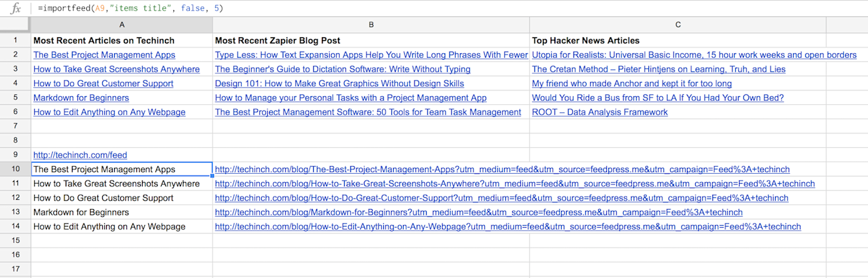868x278 pixels.
Task: Open 'How to Manage your Personal Tasks' link
Action: point(351,98)
